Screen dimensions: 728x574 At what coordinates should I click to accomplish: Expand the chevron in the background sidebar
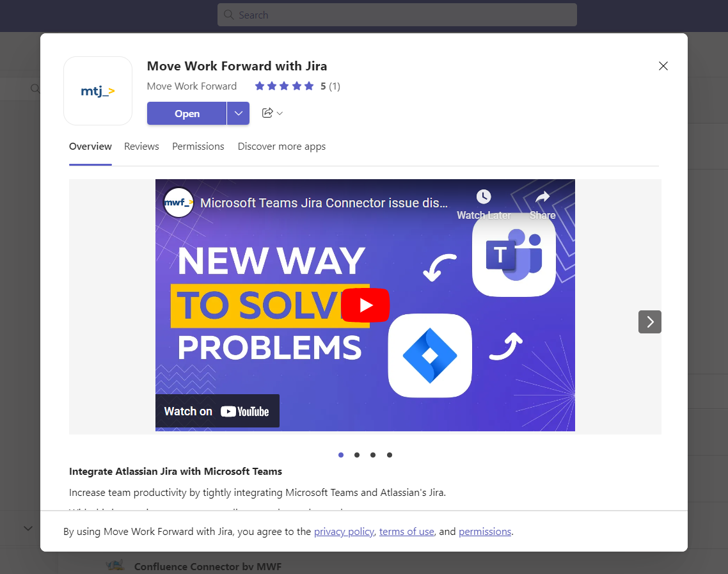click(x=28, y=528)
